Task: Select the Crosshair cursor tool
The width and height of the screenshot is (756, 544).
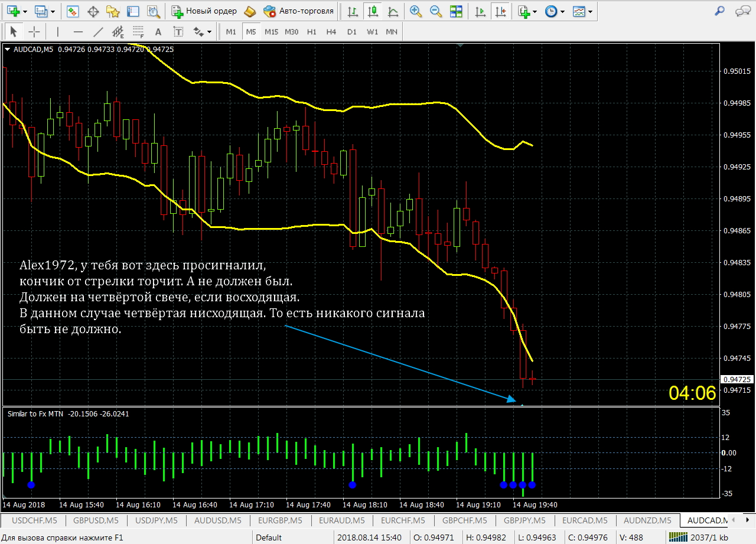Action: click(x=35, y=32)
